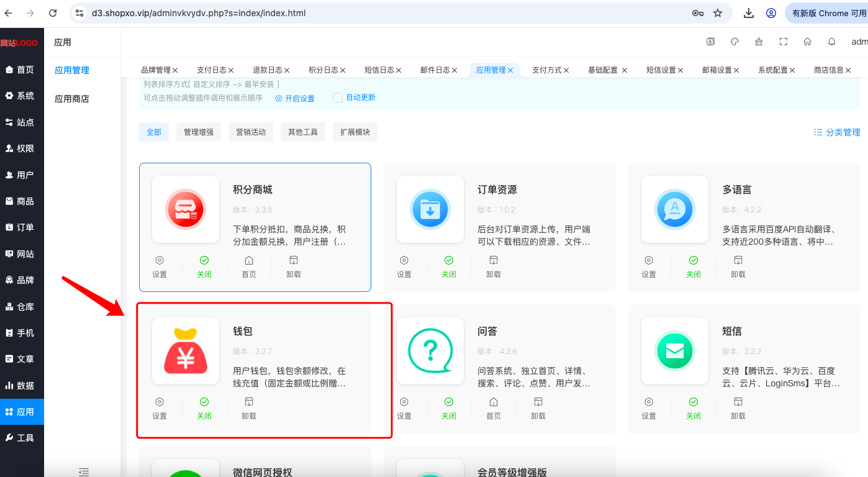Screen dimensions: 868x477
Task: Uninstall the 钱包 plugin
Action: [x=249, y=408]
